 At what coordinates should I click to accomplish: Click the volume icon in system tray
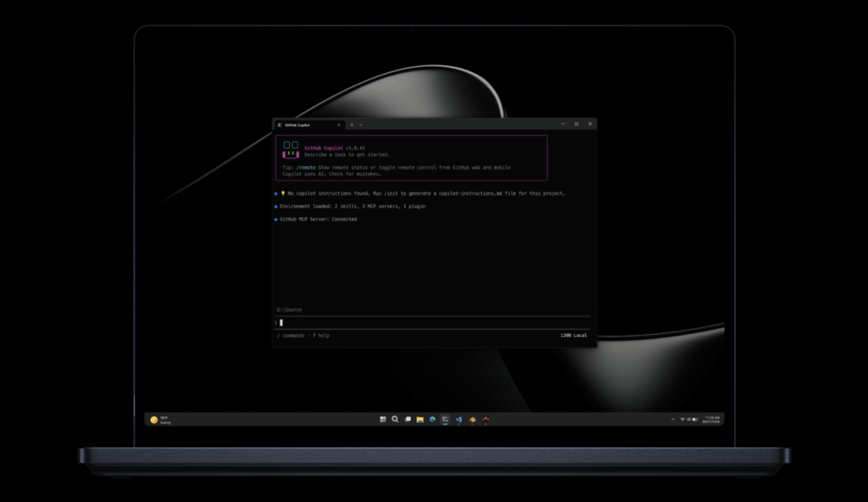click(689, 419)
